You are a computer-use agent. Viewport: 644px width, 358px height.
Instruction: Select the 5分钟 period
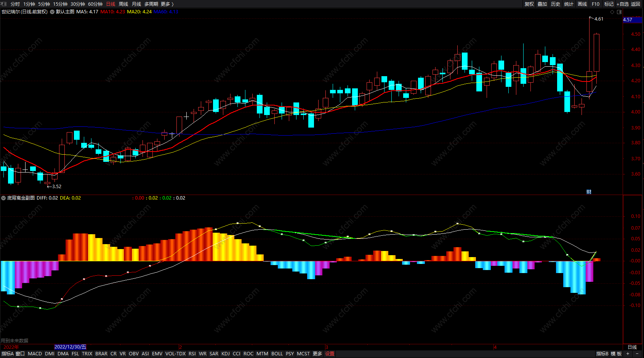coord(44,4)
